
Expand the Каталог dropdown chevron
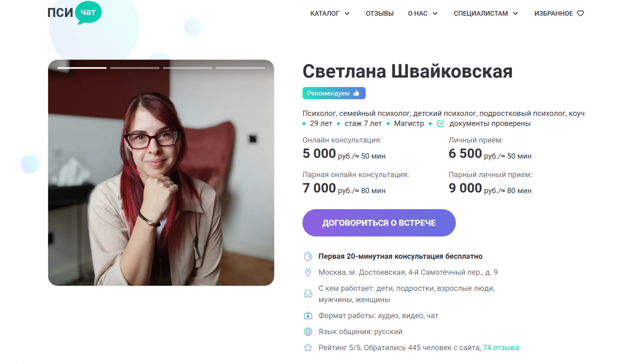click(x=347, y=14)
